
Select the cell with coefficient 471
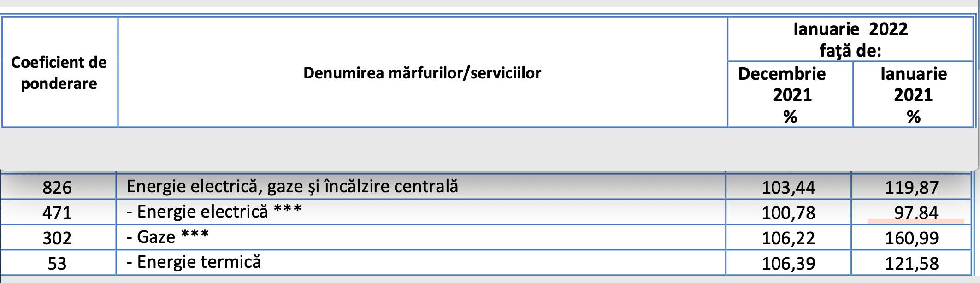[58, 213]
